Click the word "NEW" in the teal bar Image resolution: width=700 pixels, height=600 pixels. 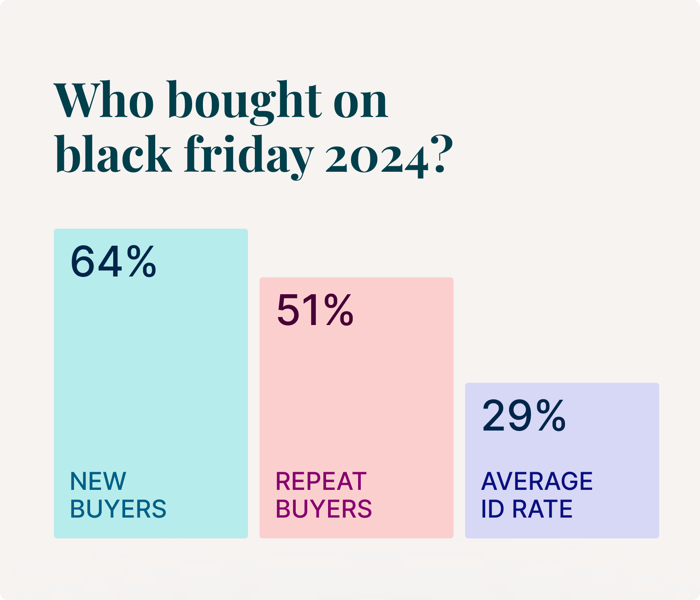click(98, 481)
